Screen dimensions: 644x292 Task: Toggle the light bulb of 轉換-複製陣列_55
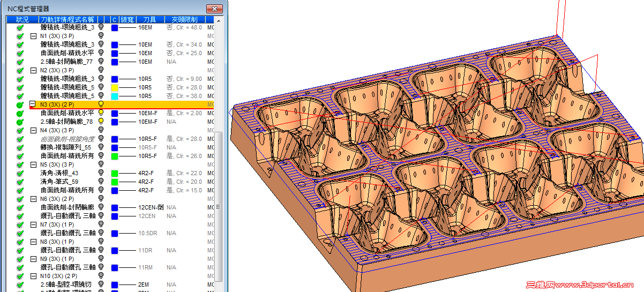tap(101, 147)
